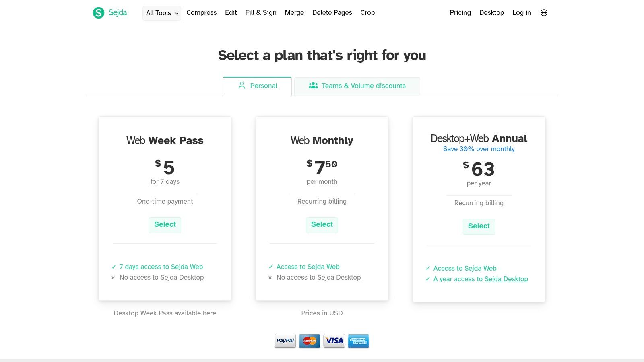Select the Web Week Pass plan
This screenshot has height=362, width=644.
pyautogui.click(x=165, y=224)
